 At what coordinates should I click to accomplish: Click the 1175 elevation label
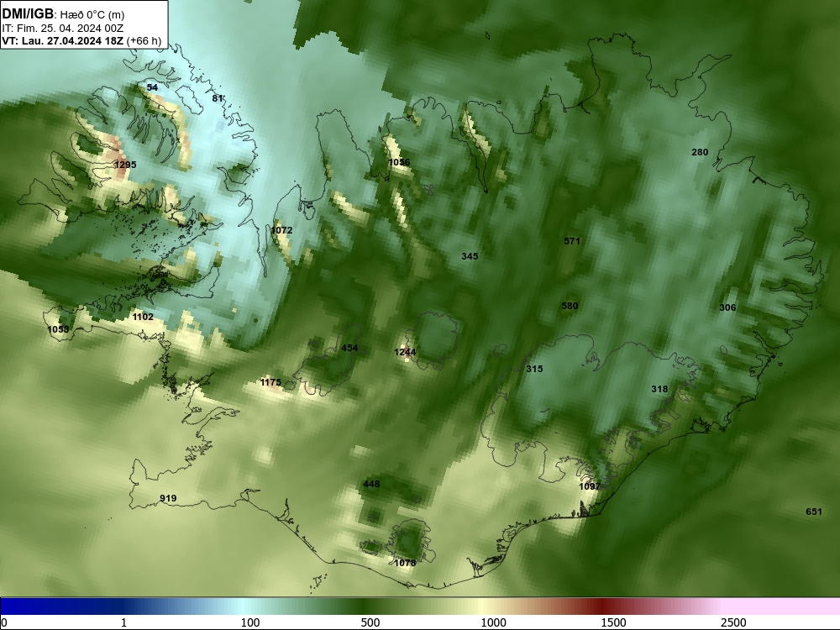click(x=270, y=382)
